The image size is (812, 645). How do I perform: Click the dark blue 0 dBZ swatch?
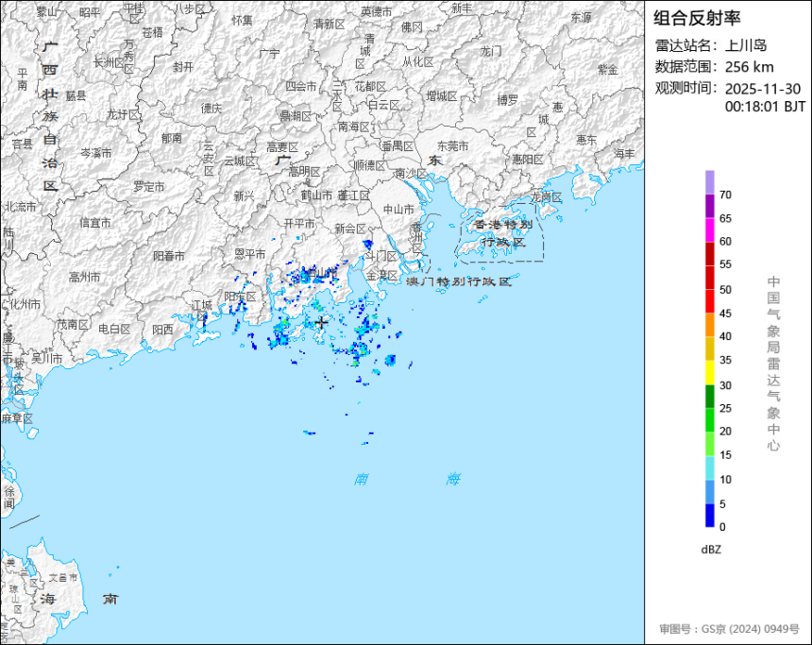[709, 516]
